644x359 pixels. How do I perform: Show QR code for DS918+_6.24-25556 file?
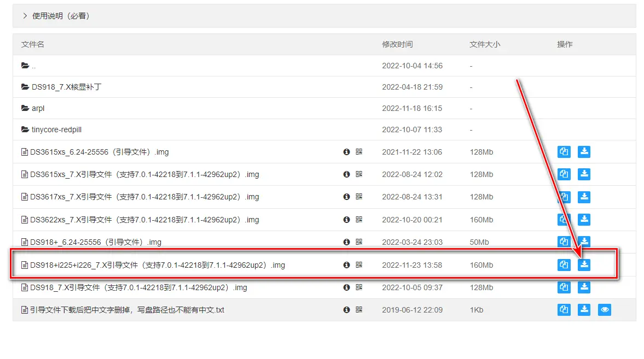359,242
